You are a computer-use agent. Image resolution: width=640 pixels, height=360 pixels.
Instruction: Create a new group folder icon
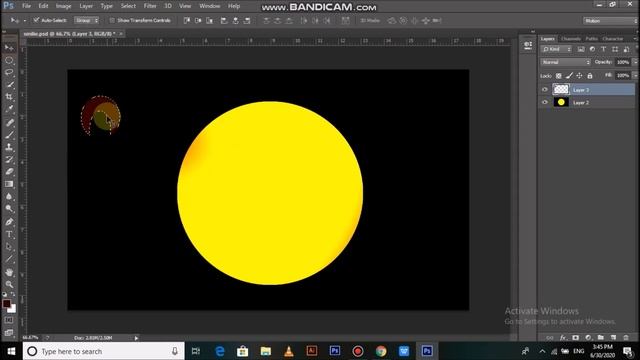[600, 338]
